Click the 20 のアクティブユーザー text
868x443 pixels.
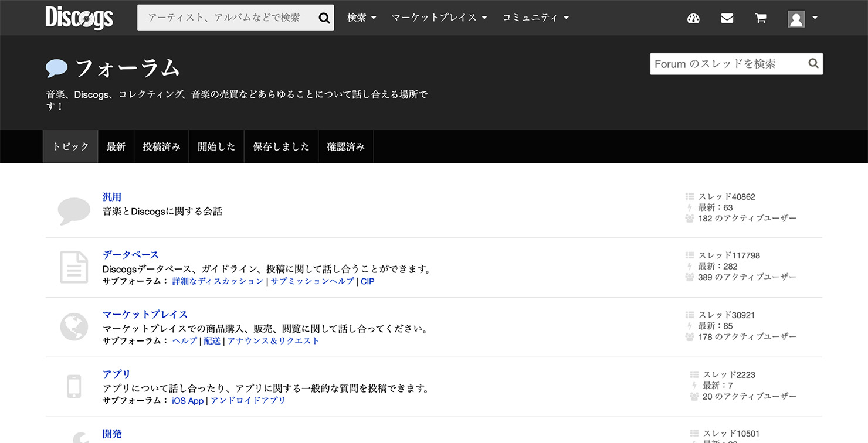[750, 397]
